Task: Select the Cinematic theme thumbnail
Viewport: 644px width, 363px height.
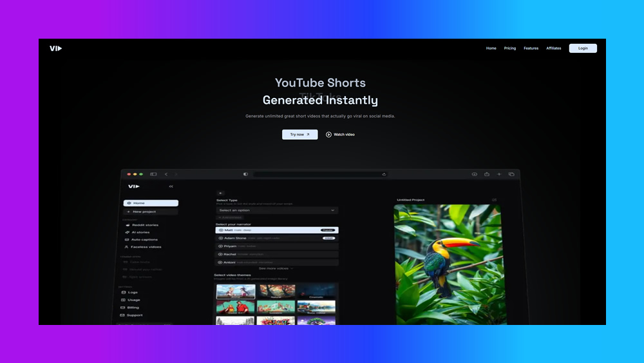Action: tap(316, 291)
